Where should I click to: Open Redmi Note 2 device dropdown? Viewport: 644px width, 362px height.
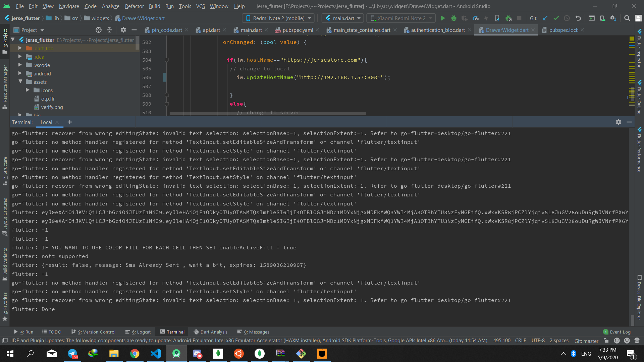(278, 18)
